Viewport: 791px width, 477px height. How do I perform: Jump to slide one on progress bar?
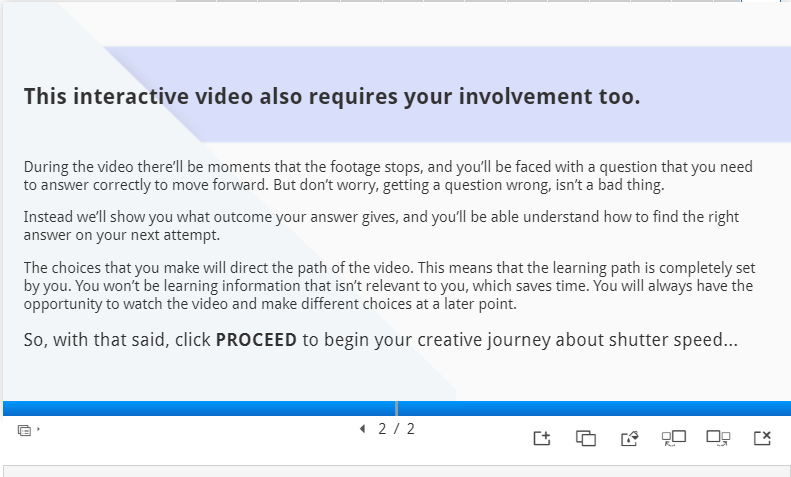coord(199,408)
